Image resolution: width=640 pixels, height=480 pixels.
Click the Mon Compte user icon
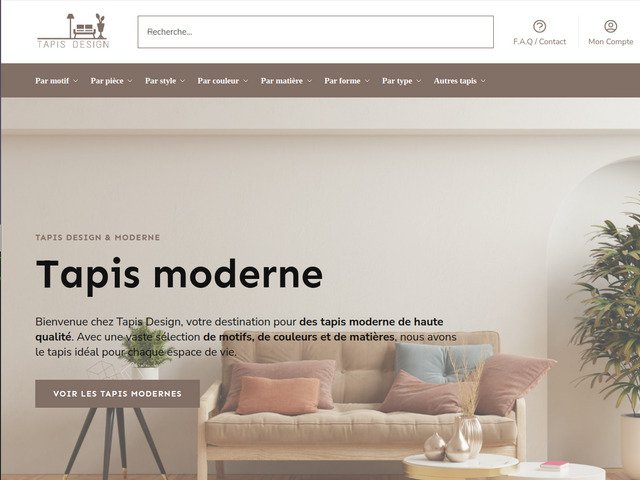610,27
